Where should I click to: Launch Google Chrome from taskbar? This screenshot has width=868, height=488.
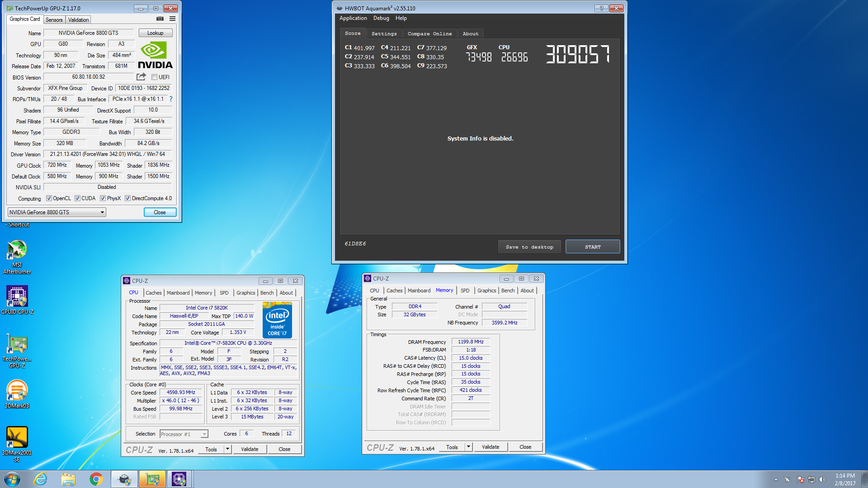[96, 479]
